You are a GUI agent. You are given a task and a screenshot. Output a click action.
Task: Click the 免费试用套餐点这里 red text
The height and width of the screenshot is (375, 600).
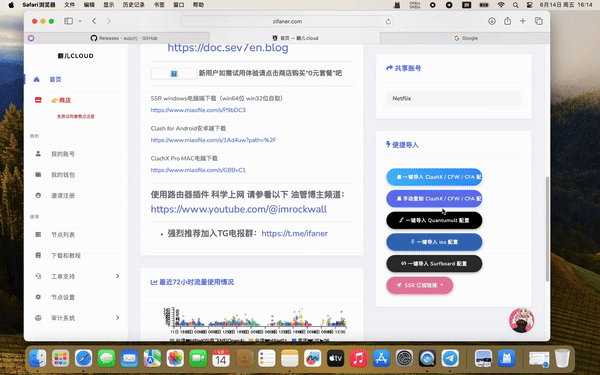click(76, 116)
